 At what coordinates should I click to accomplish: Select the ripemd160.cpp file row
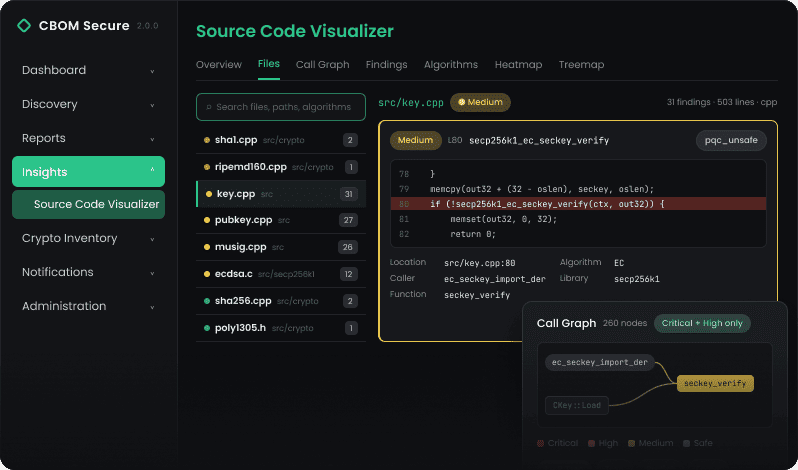click(x=281, y=167)
